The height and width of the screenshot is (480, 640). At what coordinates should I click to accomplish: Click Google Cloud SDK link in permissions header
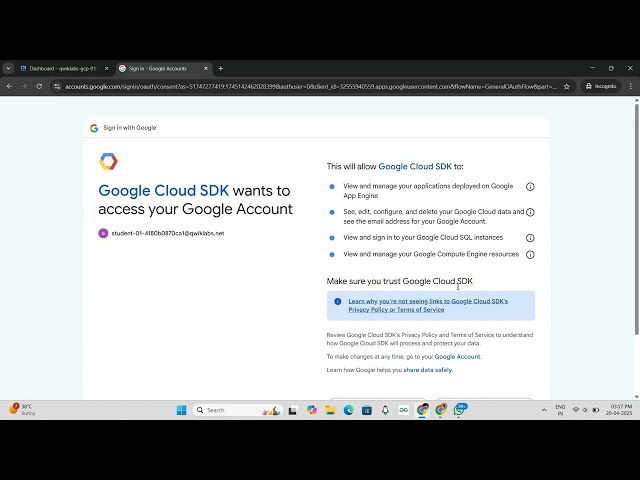415,167
